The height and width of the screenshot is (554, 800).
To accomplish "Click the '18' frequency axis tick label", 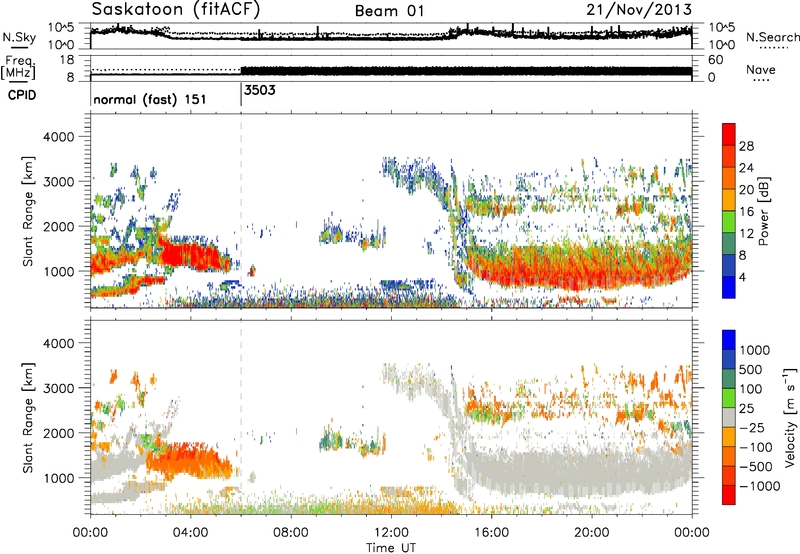I will 66,59.
